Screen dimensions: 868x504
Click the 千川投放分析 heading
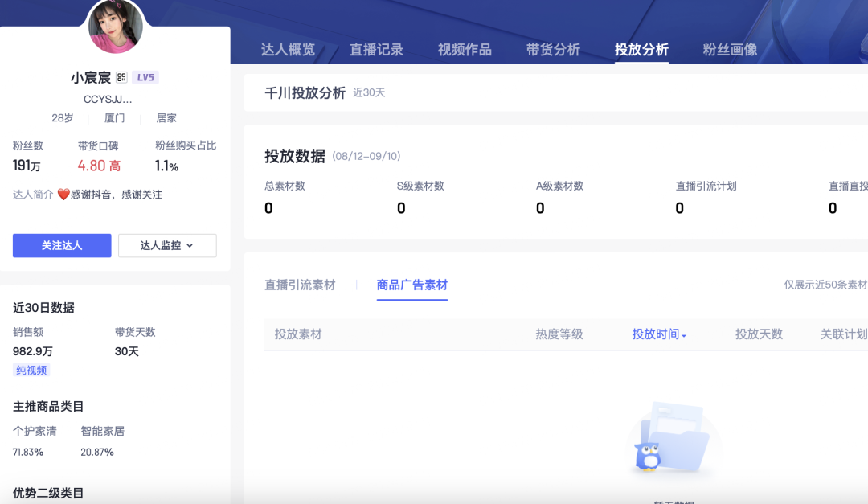(305, 92)
